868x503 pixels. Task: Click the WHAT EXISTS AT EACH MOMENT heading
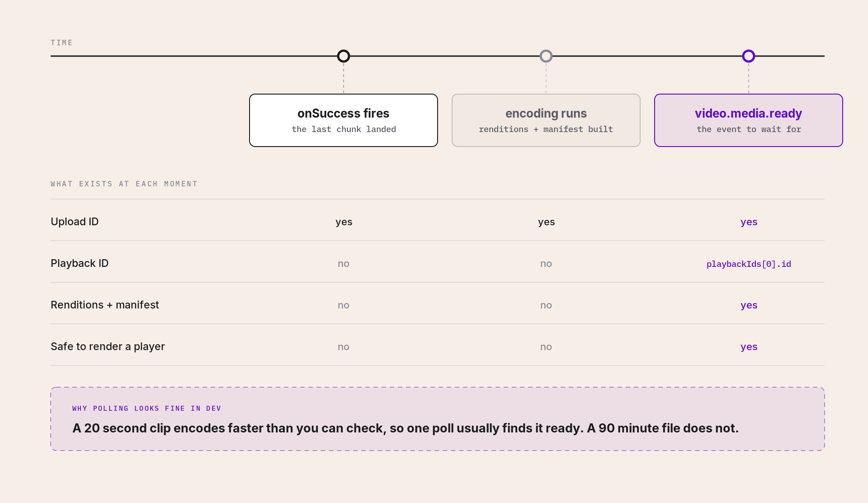coord(124,184)
